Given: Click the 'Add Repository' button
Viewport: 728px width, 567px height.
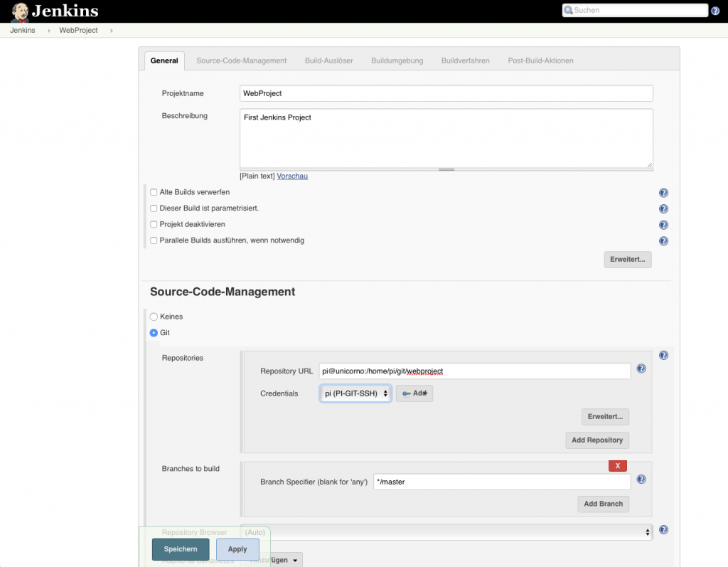Looking at the screenshot, I should tap(597, 440).
